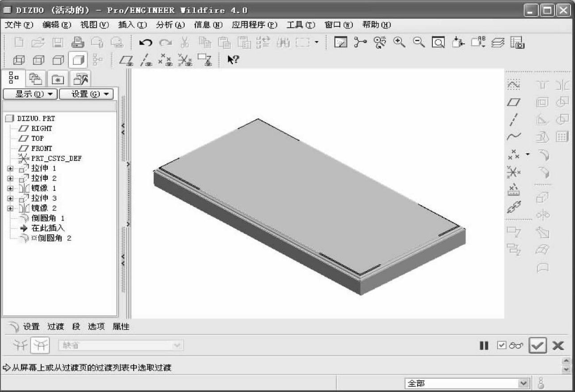Click the Zoom Out magnifier icon
Viewport: 575px width, 392px height.
click(419, 42)
